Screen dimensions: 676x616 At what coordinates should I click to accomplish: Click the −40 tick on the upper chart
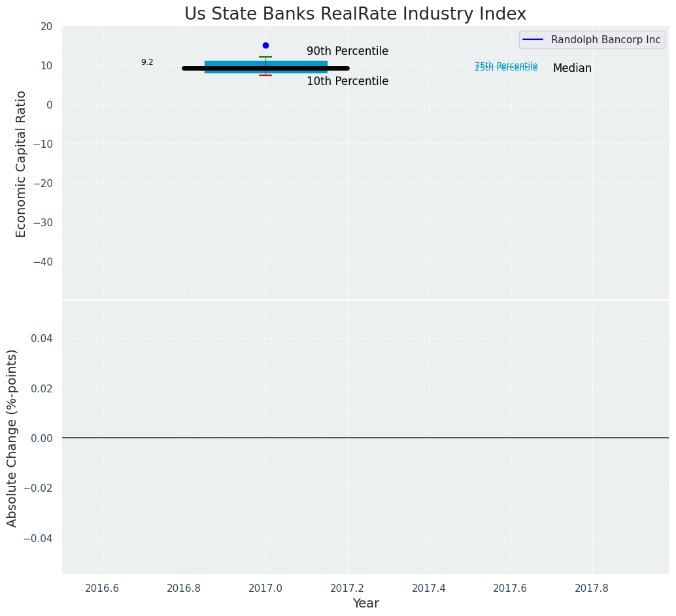coord(43,262)
